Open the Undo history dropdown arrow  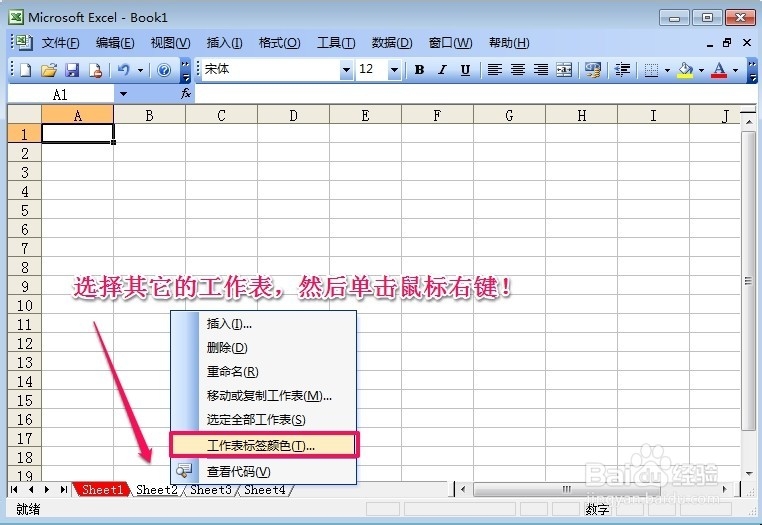pos(140,70)
